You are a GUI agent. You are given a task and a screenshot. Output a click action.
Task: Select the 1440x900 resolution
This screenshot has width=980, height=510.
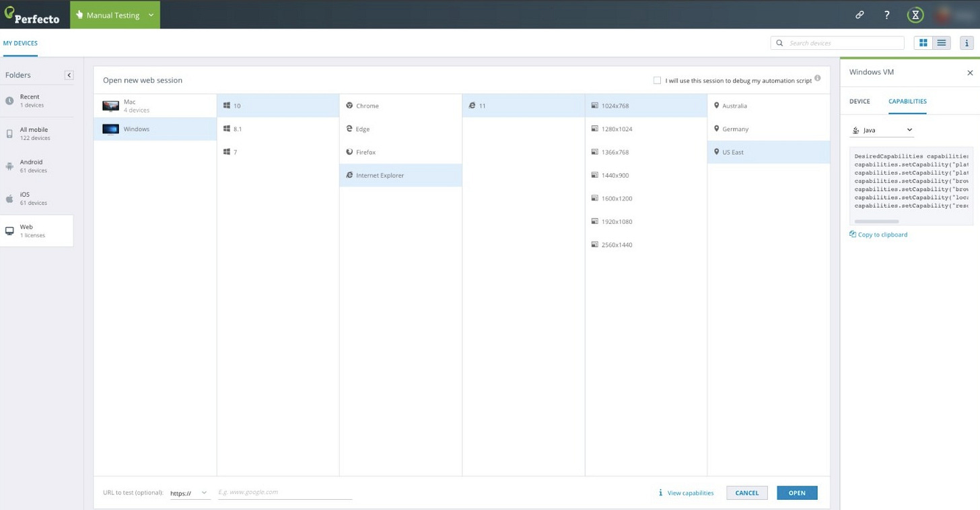646,175
